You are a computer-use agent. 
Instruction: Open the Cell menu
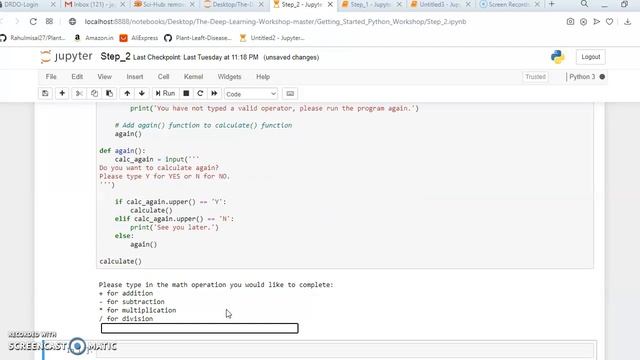[164, 77]
